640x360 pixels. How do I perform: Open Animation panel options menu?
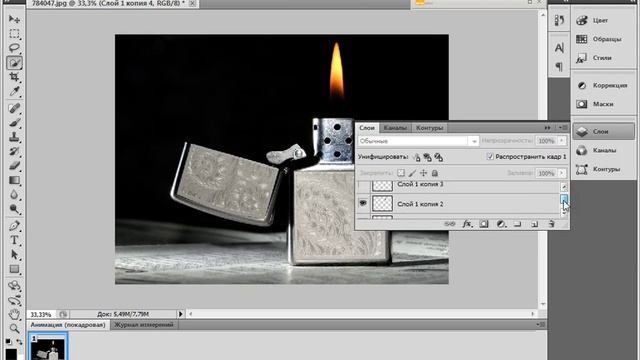(x=541, y=324)
